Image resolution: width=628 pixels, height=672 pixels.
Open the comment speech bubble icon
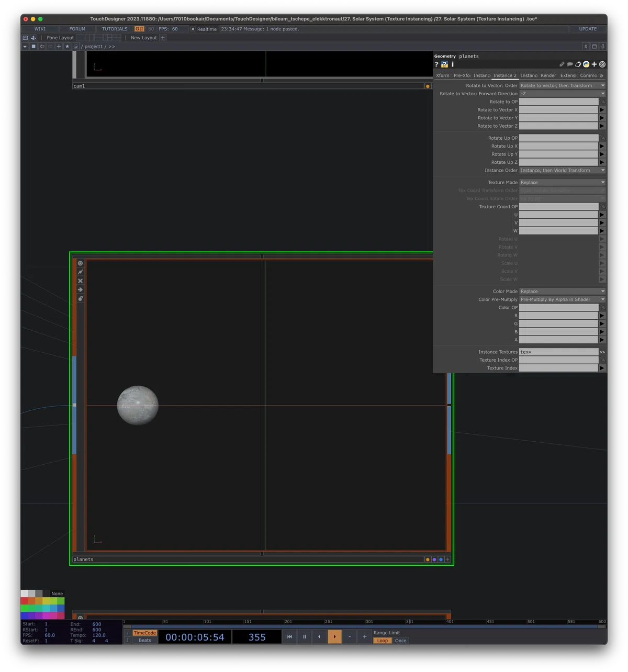coord(570,64)
